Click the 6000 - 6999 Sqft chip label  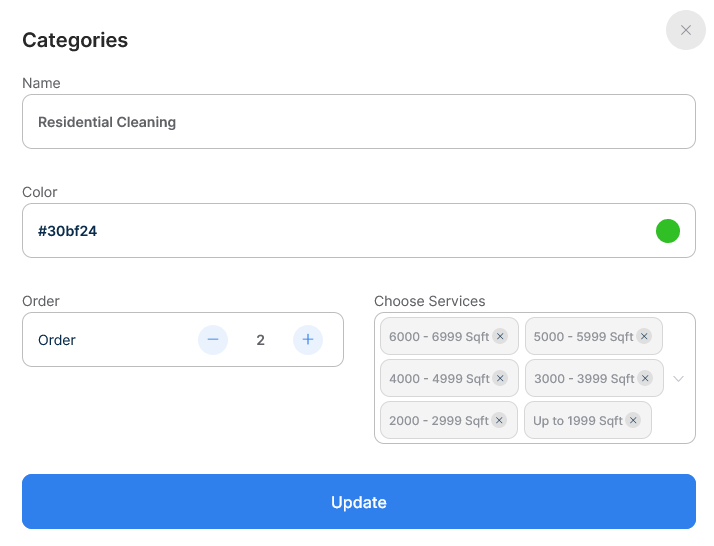point(439,337)
